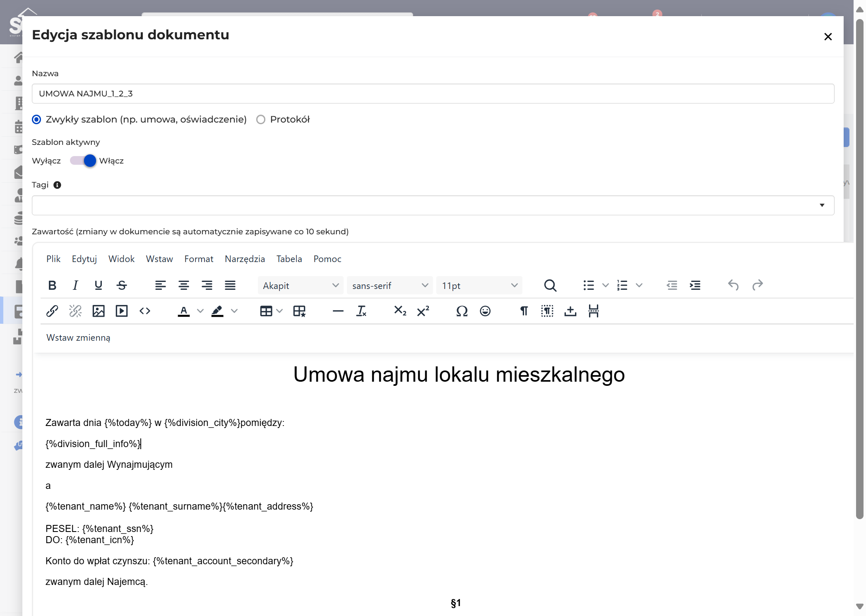Click the Nazwa input field
866x616 pixels.
pyautogui.click(x=433, y=94)
